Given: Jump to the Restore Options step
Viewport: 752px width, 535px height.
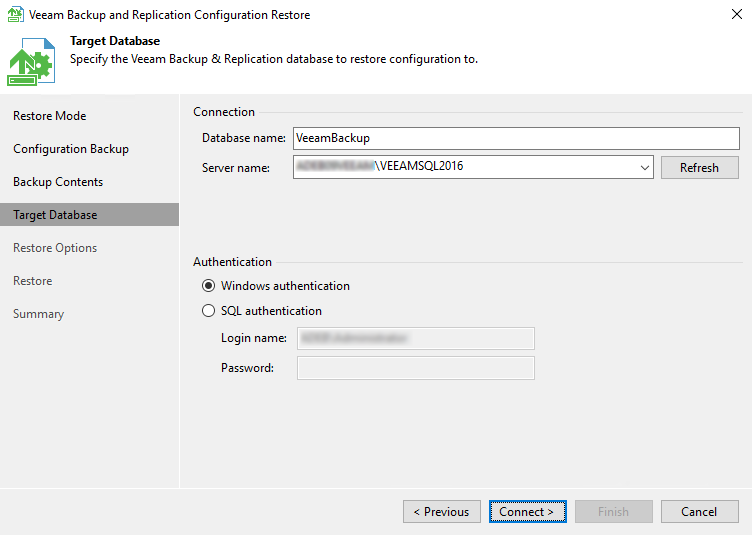Looking at the screenshot, I should pos(55,248).
